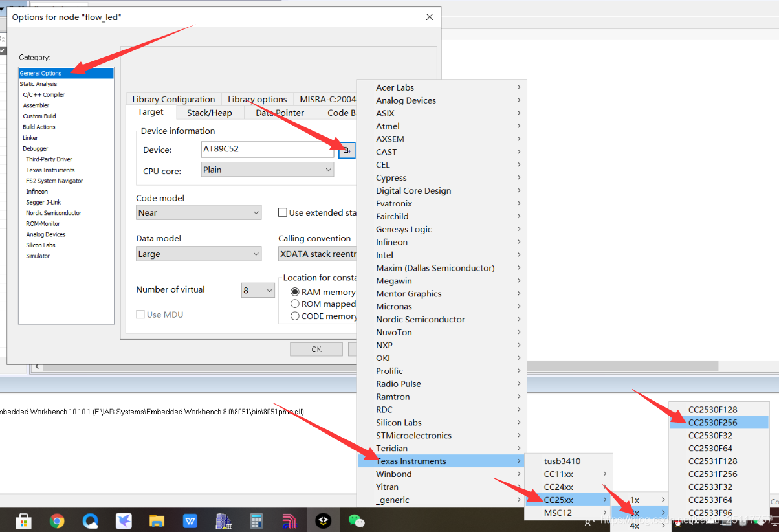The height and width of the screenshot is (532, 779).
Task: Expand the CC24xx device family submenu
Action: [x=567, y=487]
